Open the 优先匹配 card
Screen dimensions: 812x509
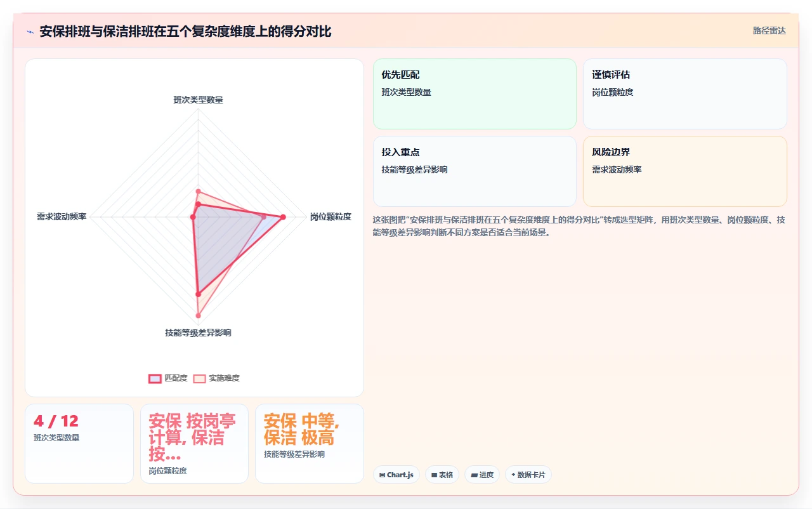click(x=475, y=94)
